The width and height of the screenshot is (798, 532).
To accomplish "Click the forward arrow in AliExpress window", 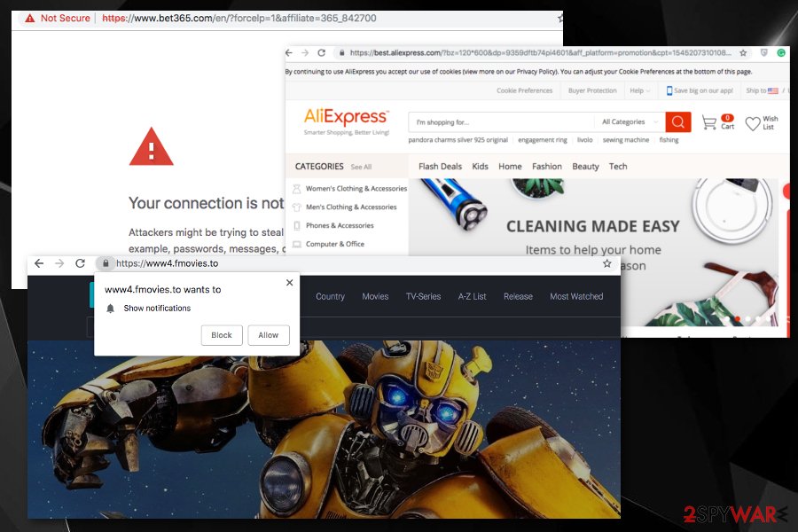I will 305,53.
